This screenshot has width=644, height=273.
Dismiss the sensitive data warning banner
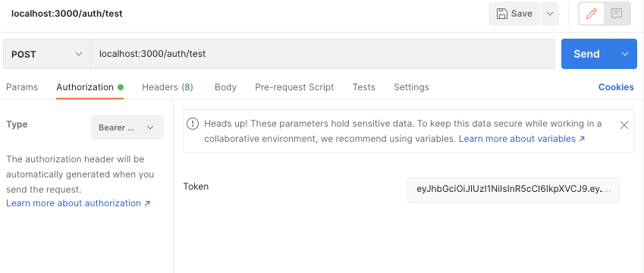coord(624,125)
